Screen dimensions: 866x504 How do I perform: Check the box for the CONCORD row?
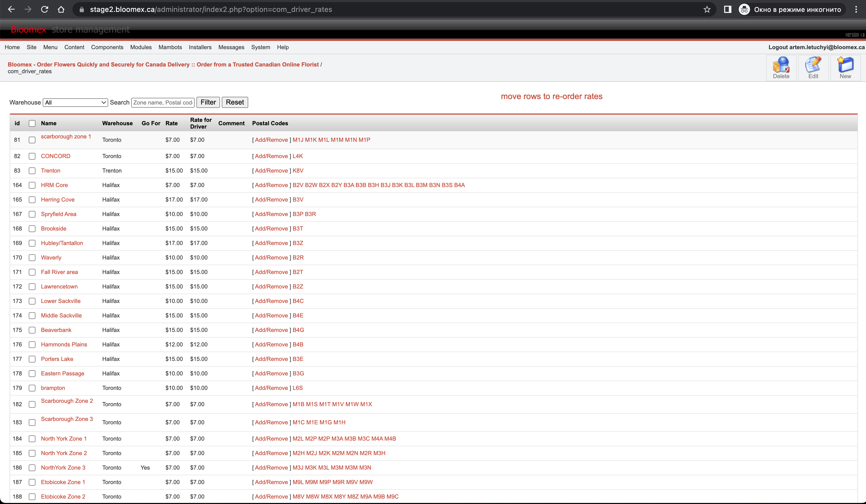click(x=32, y=156)
